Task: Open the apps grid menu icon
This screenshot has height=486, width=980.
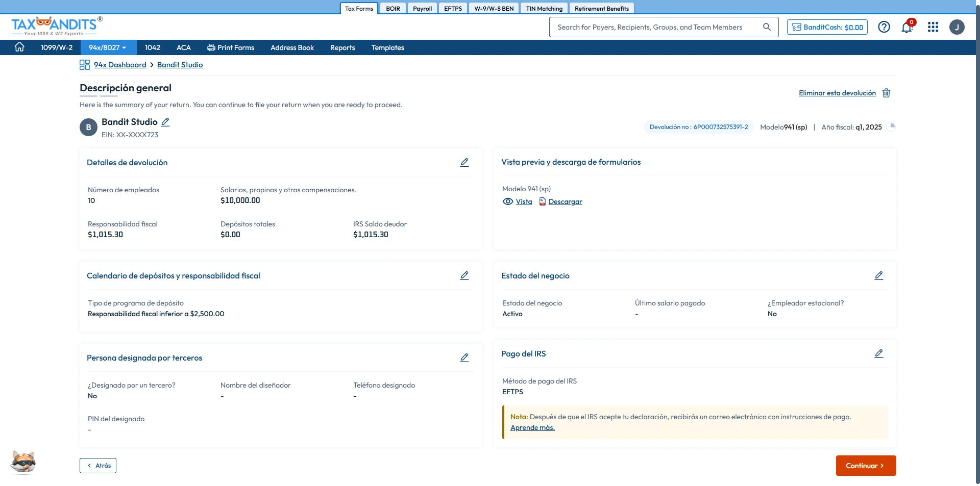Action: pos(933,27)
